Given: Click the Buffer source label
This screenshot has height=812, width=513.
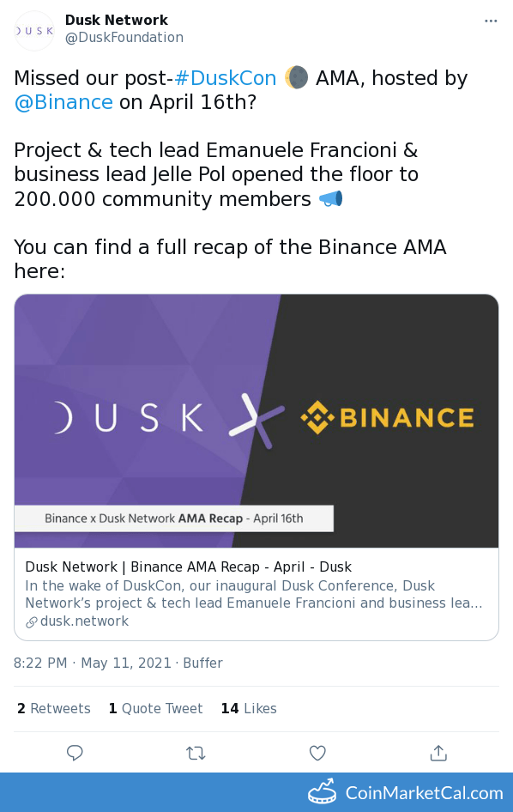Looking at the screenshot, I should (203, 663).
